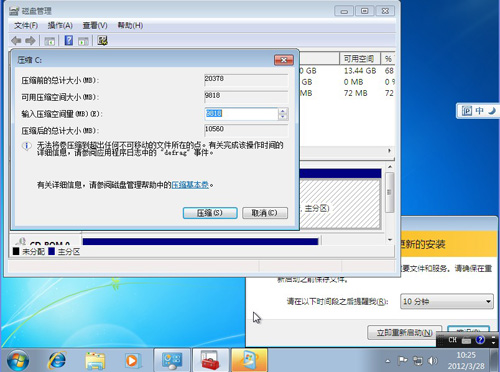This screenshot has width=500, height=372.
Task: Click the IME logo icon on floating bar
Action: coord(467,110)
